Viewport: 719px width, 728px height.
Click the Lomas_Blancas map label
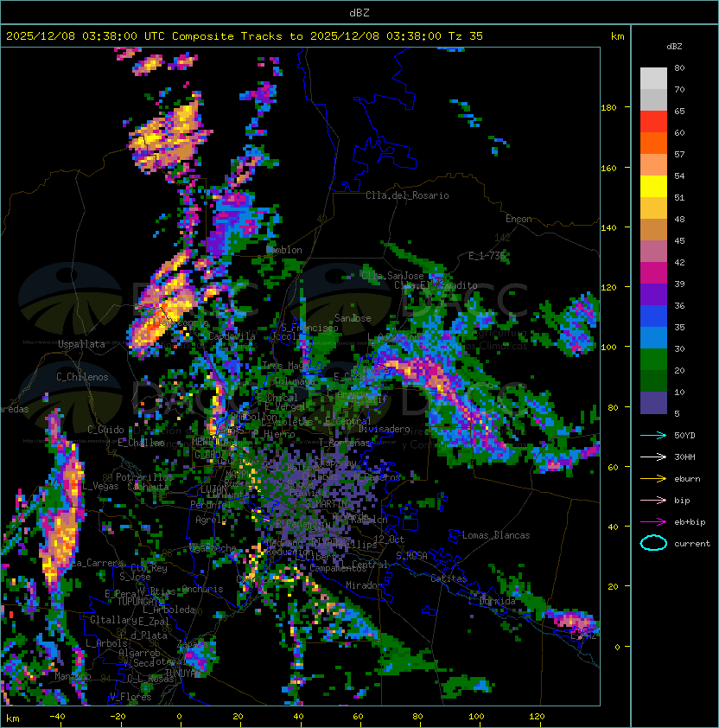point(496,535)
